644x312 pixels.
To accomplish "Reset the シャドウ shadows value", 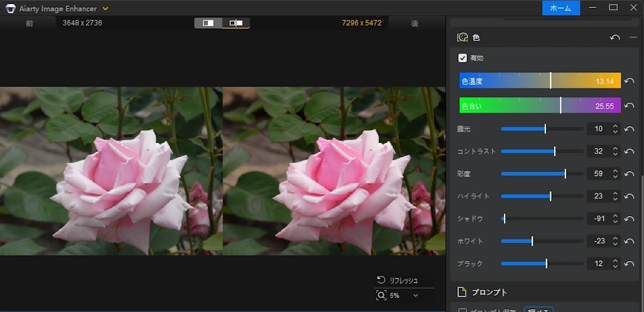I will point(629,219).
